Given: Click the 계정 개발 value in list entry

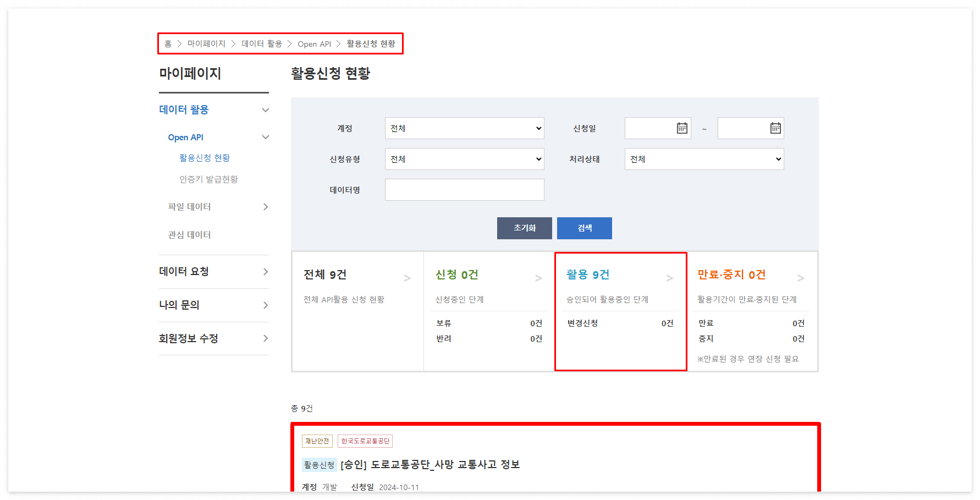Looking at the screenshot, I should [329, 487].
